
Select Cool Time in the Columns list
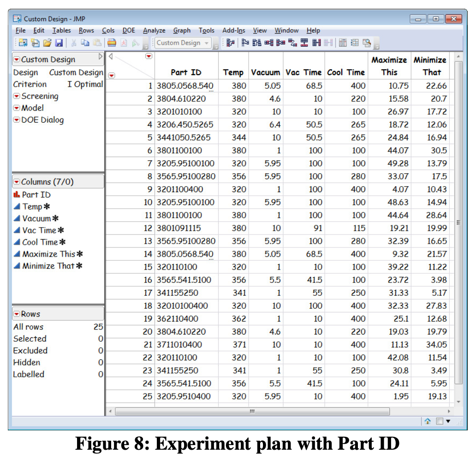[x=40, y=242]
